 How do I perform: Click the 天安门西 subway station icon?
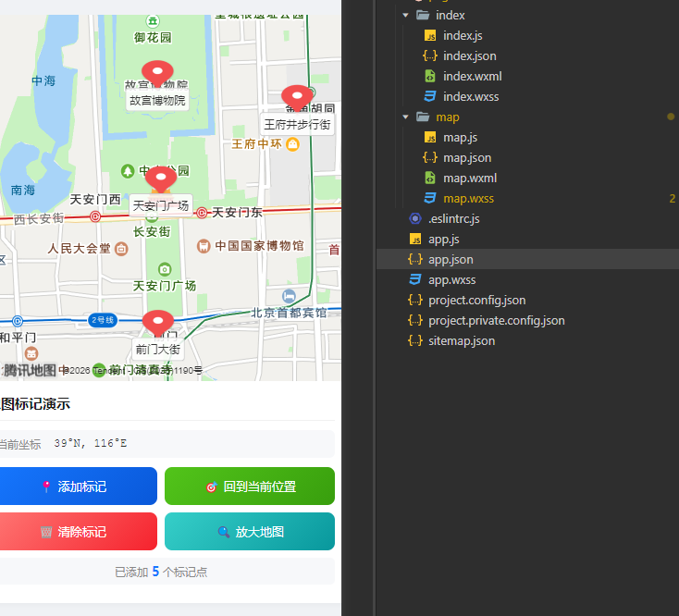point(95,216)
